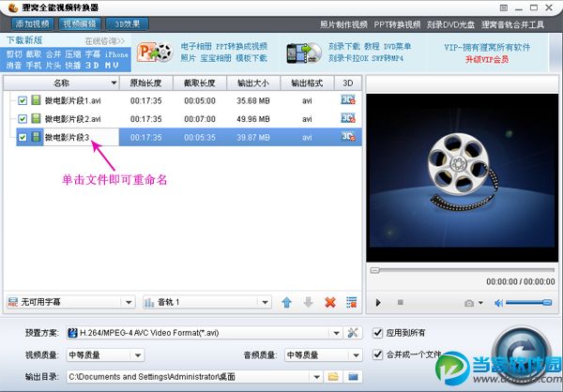Click 截取长度 column header
Viewport: 563px width, 392px height.
click(x=200, y=83)
